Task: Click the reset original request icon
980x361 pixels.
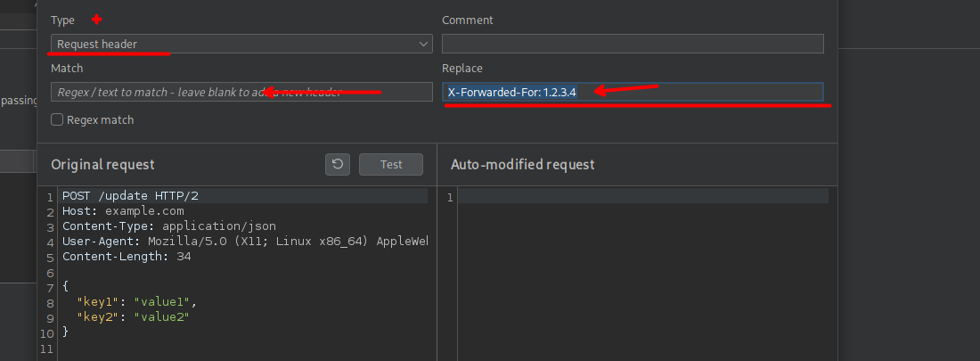Action: 337,164
